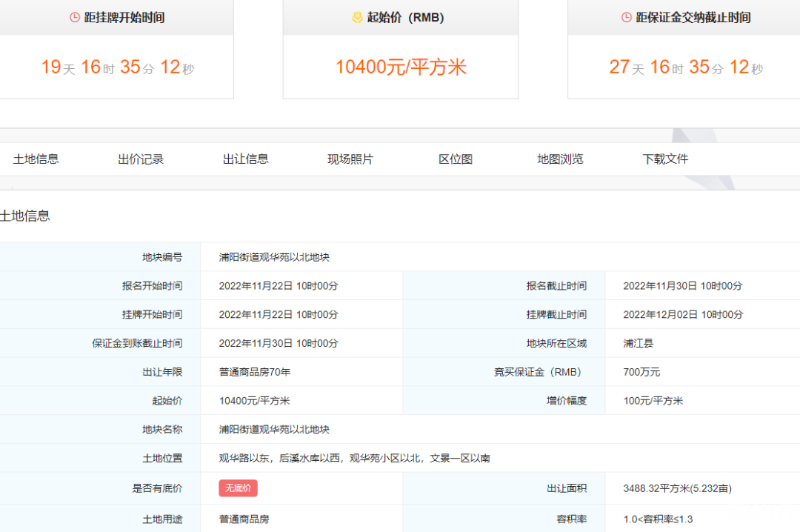Click the 挂牌截止时间 row label
Image resolution: width=800 pixels, height=532 pixels.
[x=556, y=314]
